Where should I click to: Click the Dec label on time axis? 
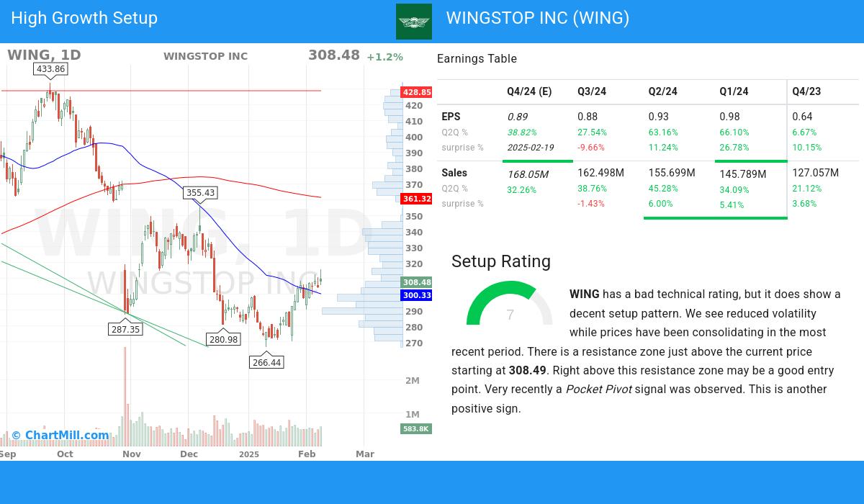point(189,454)
